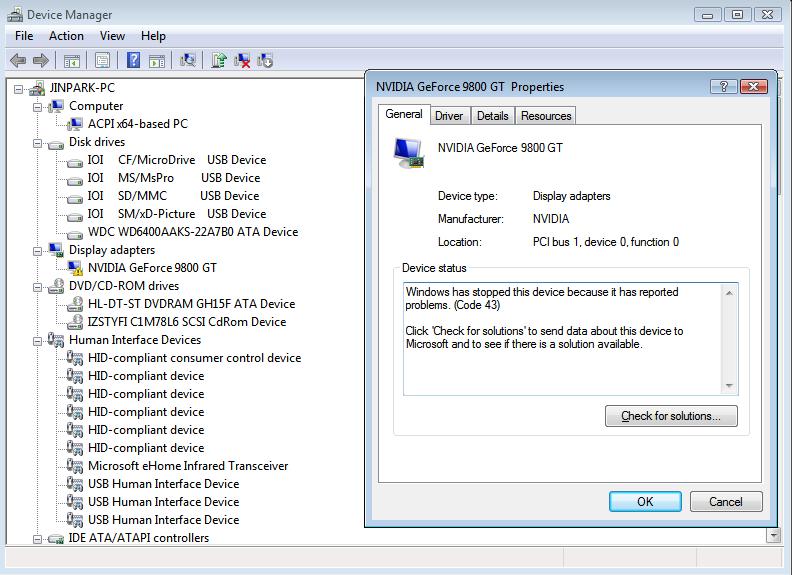
Task: Open the Action menu
Action: [x=66, y=36]
